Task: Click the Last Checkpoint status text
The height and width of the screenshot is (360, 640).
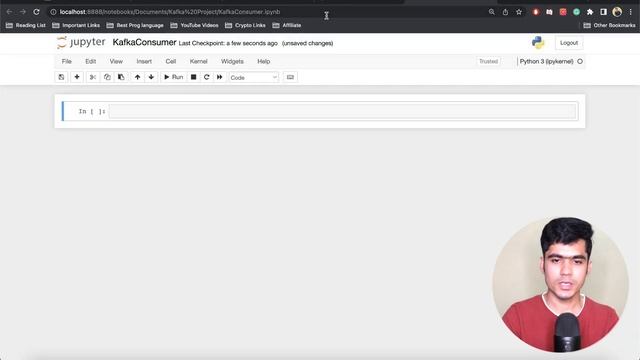Action: (x=228, y=43)
